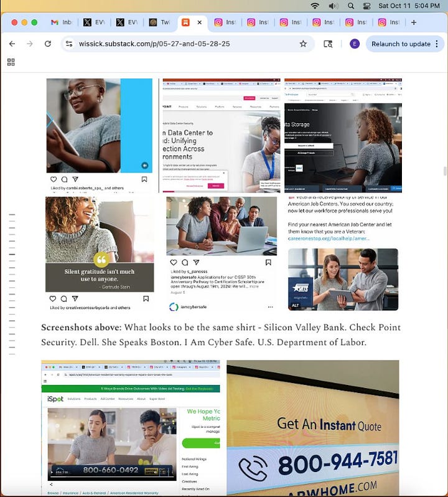Screen dimensions: 448x497
Task: Click bookmark icon under Gertrude Stein quote post
Action: click(146, 298)
